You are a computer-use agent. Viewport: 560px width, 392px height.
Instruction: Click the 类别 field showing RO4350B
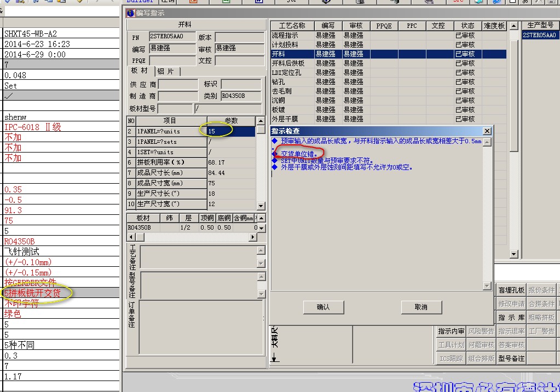pos(241,96)
